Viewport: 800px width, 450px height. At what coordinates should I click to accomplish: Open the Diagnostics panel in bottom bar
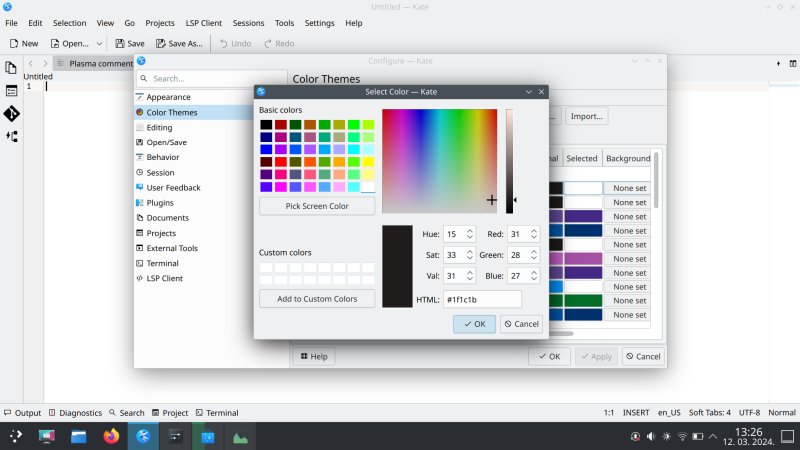(x=76, y=413)
